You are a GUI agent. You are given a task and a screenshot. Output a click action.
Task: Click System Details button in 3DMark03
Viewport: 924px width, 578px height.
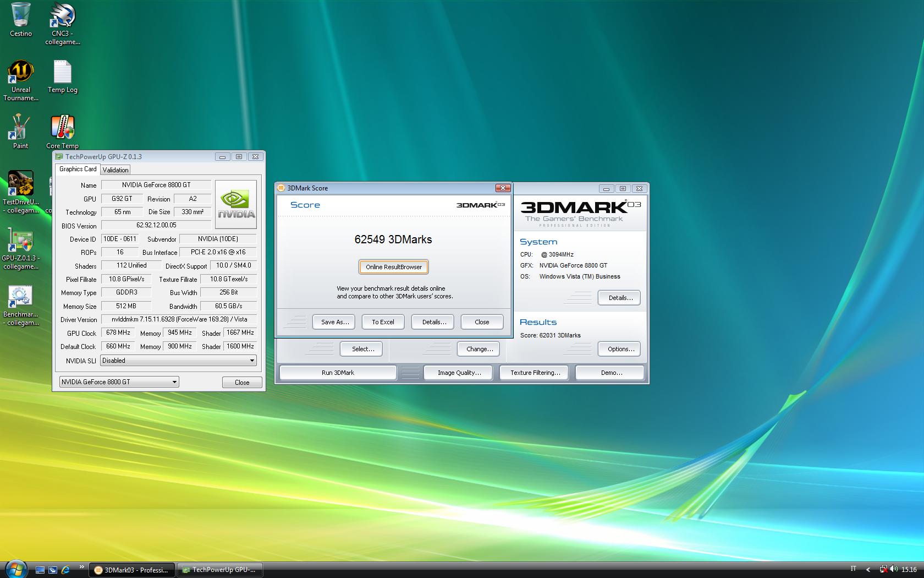pos(619,298)
